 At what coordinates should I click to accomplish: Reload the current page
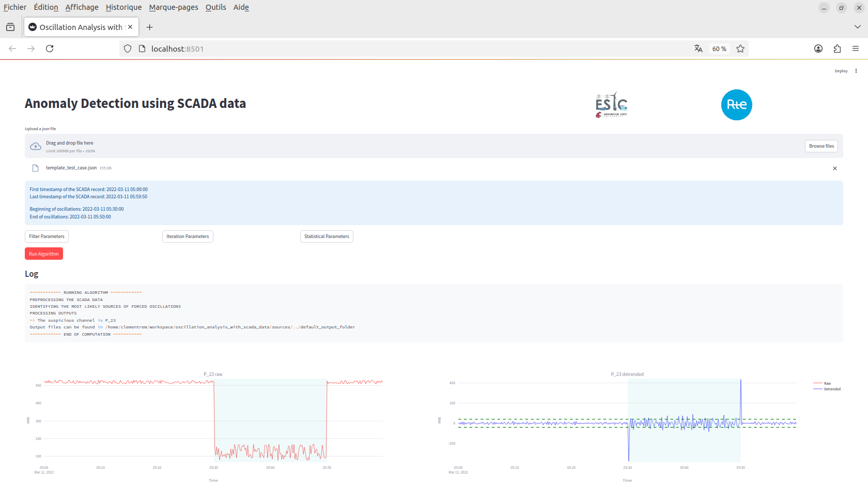coord(50,49)
